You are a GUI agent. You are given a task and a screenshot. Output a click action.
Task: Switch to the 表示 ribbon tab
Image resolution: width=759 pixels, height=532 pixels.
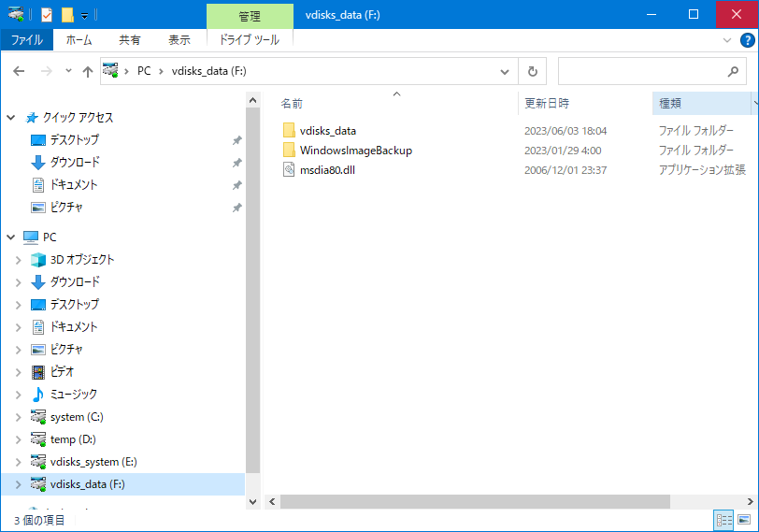pos(179,39)
